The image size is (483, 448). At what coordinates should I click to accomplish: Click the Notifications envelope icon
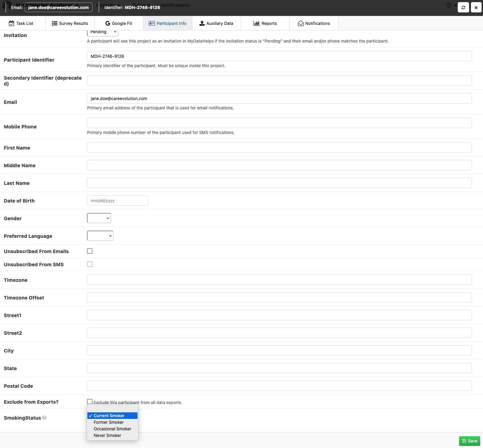[x=301, y=24]
